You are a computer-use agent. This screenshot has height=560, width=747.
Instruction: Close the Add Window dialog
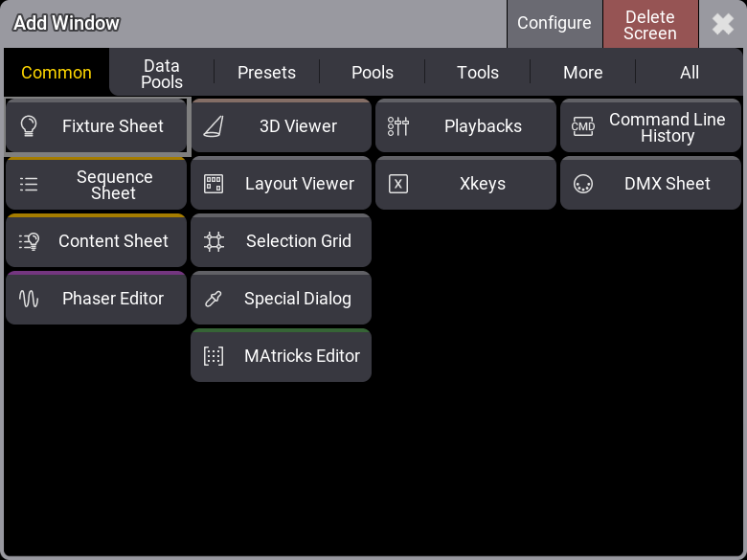tap(723, 25)
